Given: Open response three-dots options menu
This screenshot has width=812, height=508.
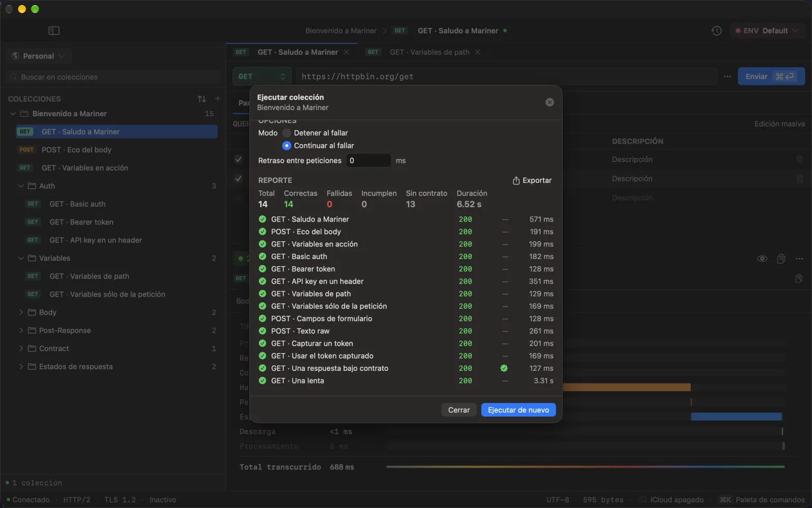Looking at the screenshot, I should tap(799, 259).
